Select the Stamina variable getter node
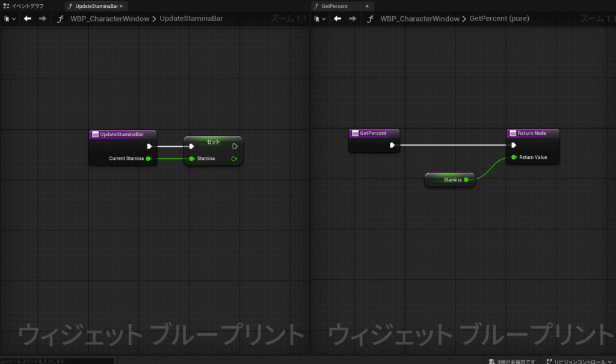The width and height of the screenshot is (616, 364). (450, 180)
